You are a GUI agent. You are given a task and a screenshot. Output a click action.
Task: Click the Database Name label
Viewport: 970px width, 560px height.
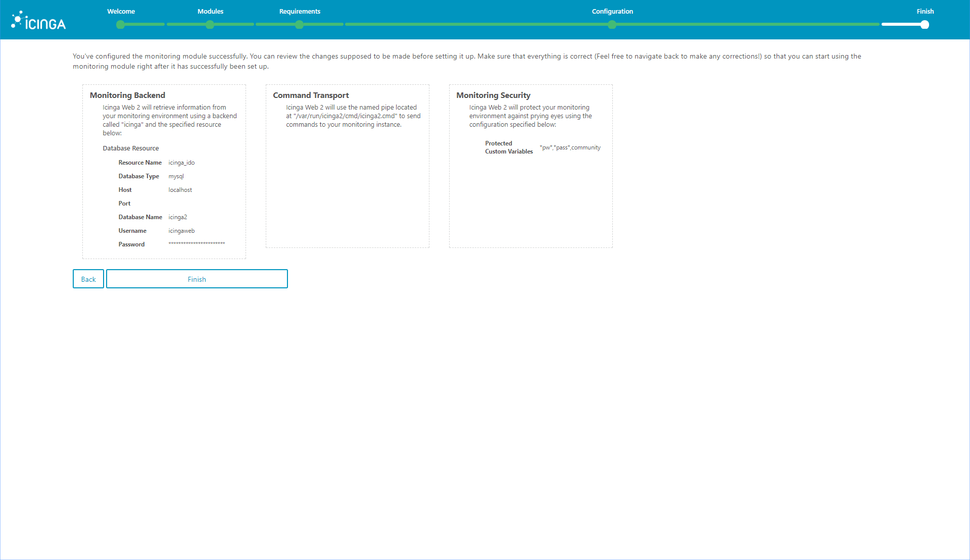coord(140,217)
